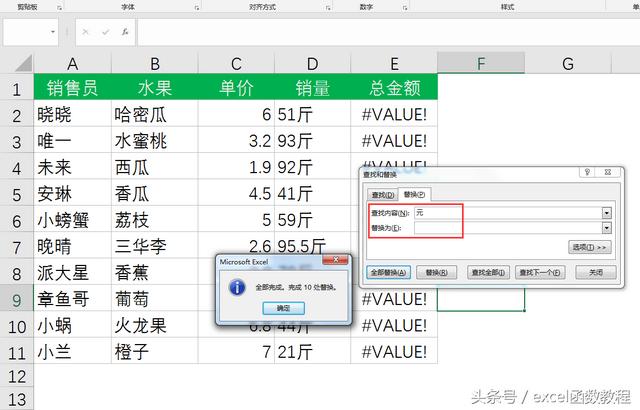640x410 pixels.
Task: Open Insert Function via fx icon
Action: 125,32
